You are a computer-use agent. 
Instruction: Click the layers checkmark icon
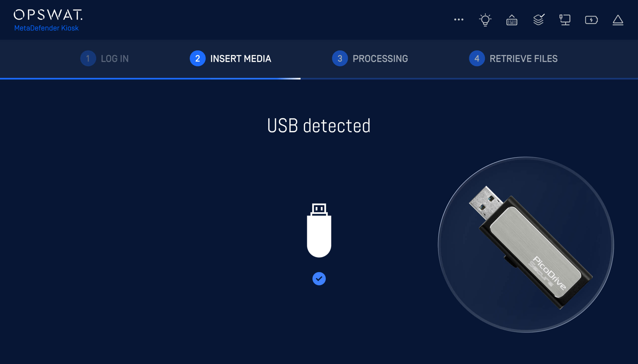point(538,20)
